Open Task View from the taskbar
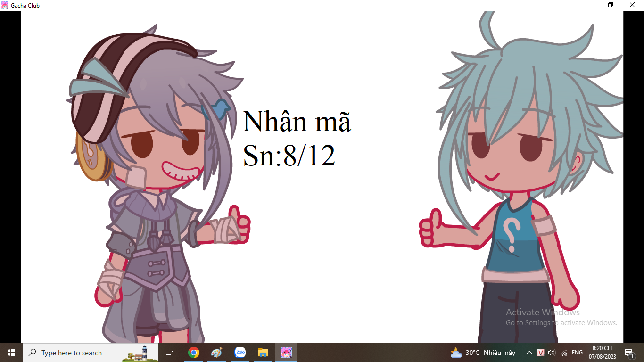 click(x=170, y=353)
